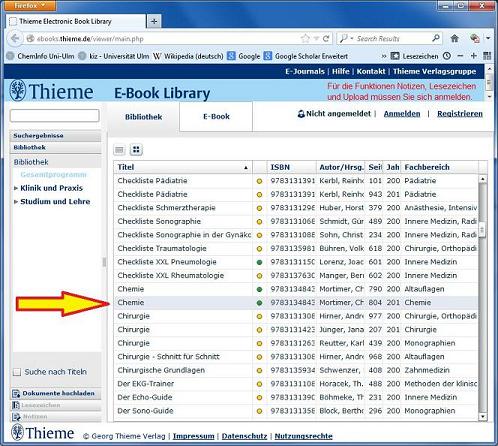Open the Suchergebnisse panel
This screenshot has width=498, height=446.
point(55,136)
